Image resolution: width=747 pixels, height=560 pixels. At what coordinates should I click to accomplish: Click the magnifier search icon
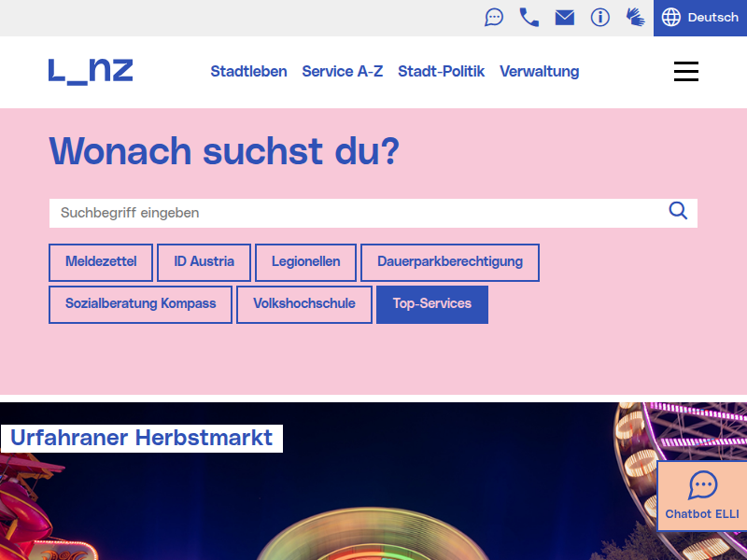[x=678, y=211]
